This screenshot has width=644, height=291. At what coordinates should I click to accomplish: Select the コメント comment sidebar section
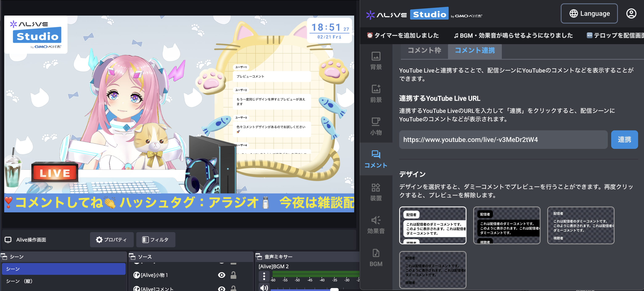click(x=376, y=159)
